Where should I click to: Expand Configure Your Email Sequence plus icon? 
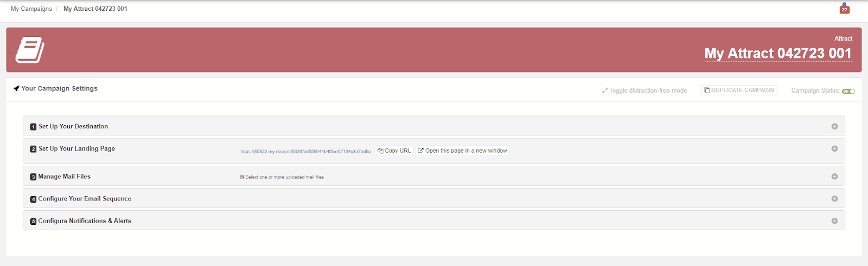click(834, 199)
